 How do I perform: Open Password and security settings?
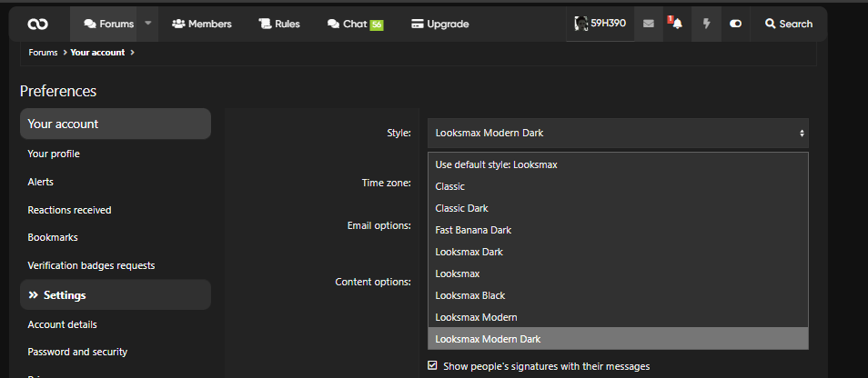77,352
